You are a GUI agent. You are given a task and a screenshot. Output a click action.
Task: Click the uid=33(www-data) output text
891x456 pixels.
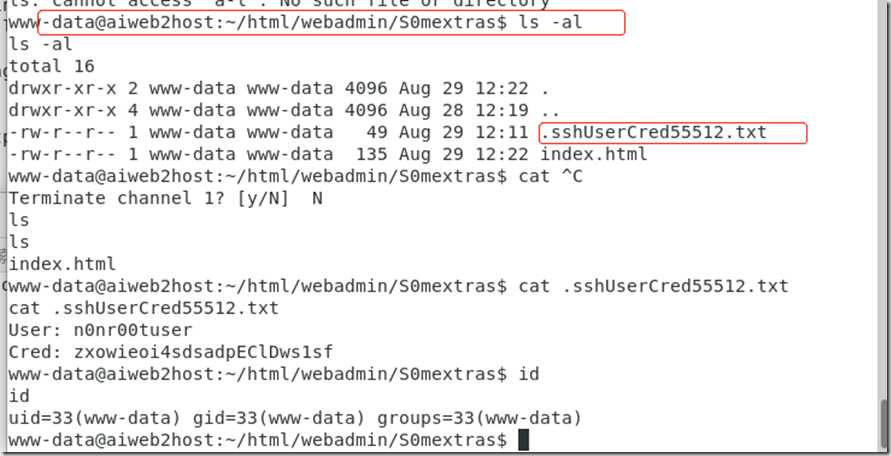click(94, 418)
